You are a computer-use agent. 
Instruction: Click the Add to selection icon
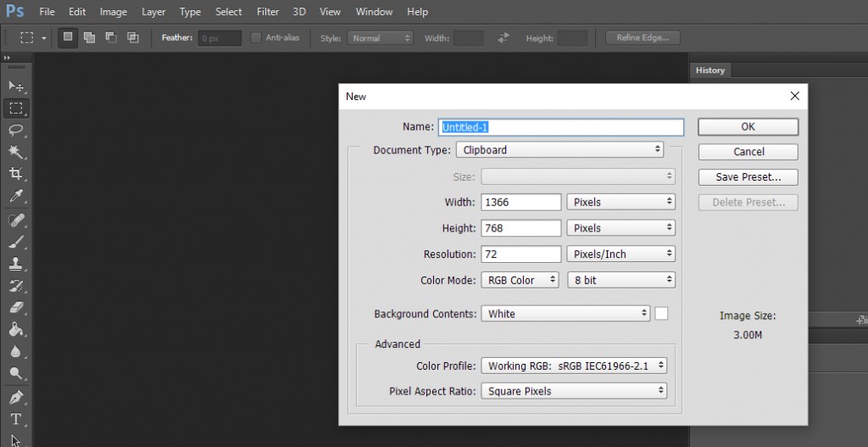pyautogui.click(x=89, y=37)
